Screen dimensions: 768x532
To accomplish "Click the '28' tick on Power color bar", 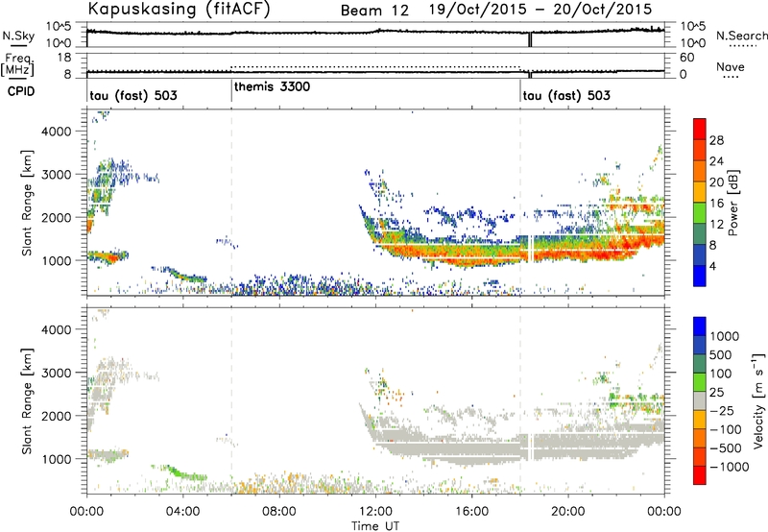I will (716, 140).
